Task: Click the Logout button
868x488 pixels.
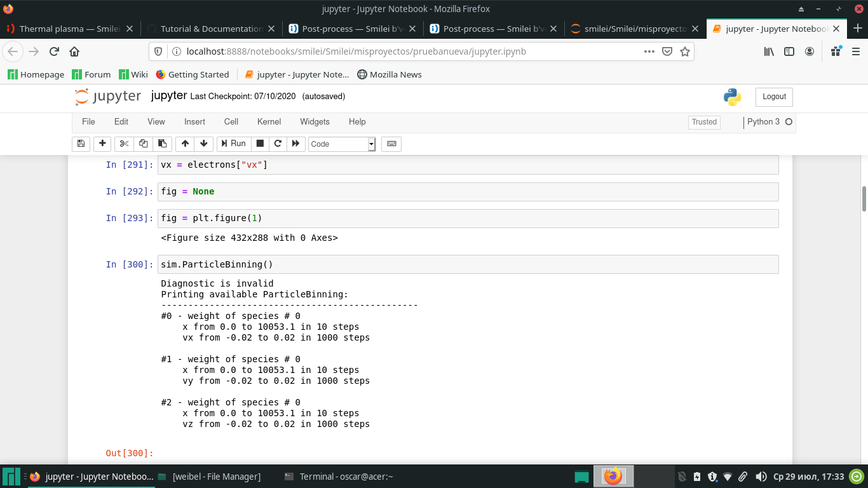Action: (774, 97)
